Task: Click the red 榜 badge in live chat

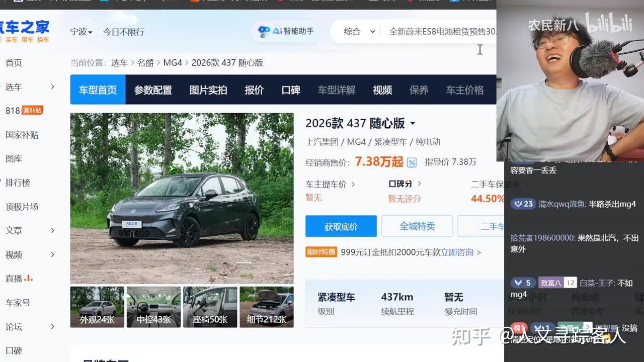Action: click(519, 327)
